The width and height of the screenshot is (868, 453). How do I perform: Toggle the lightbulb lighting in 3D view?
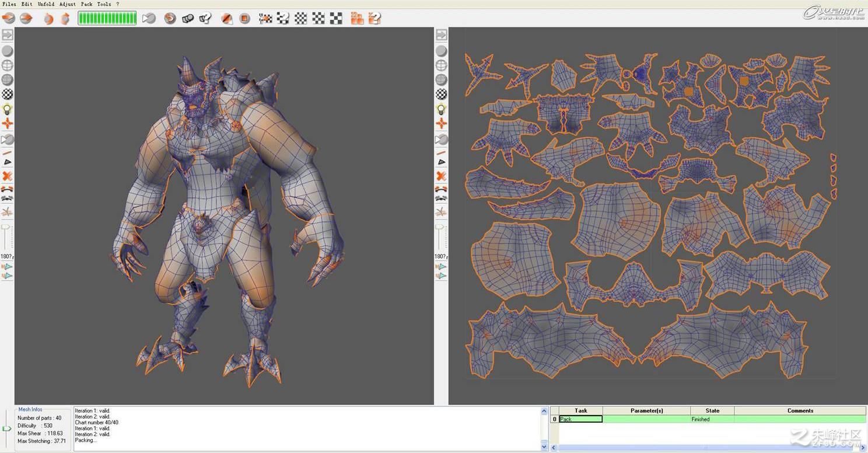[7, 109]
